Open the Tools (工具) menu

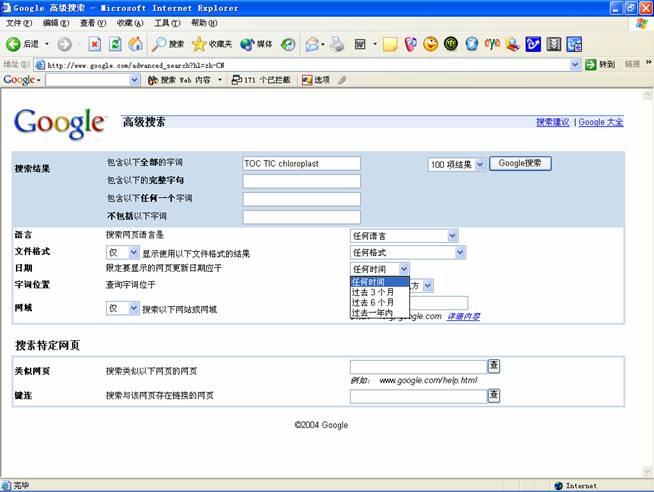[167, 23]
